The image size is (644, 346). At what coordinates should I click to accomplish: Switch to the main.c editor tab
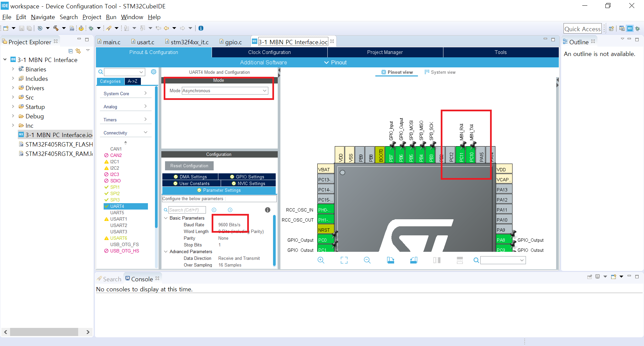pyautogui.click(x=109, y=42)
